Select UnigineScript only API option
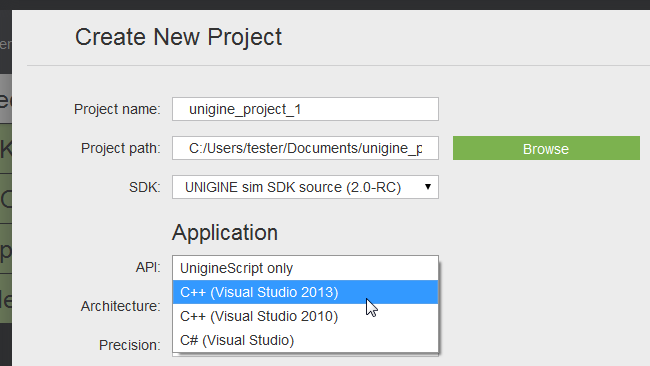Screen dimensions: 650x366 pyautogui.click(x=305, y=268)
